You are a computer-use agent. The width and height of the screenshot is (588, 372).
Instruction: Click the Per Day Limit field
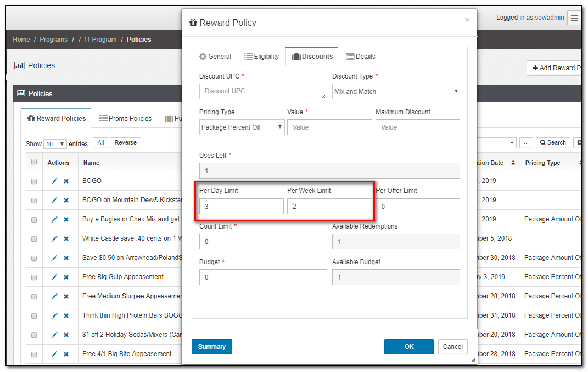[241, 207]
